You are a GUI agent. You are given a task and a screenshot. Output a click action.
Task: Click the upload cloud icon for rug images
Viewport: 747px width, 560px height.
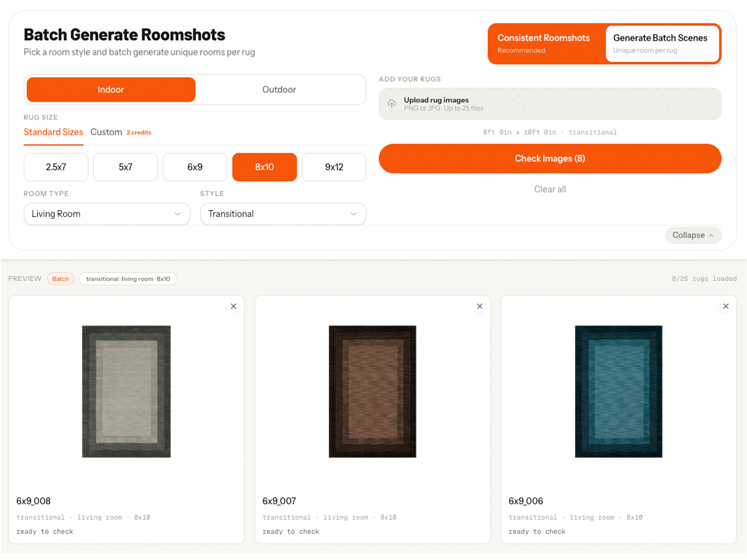pyautogui.click(x=392, y=104)
